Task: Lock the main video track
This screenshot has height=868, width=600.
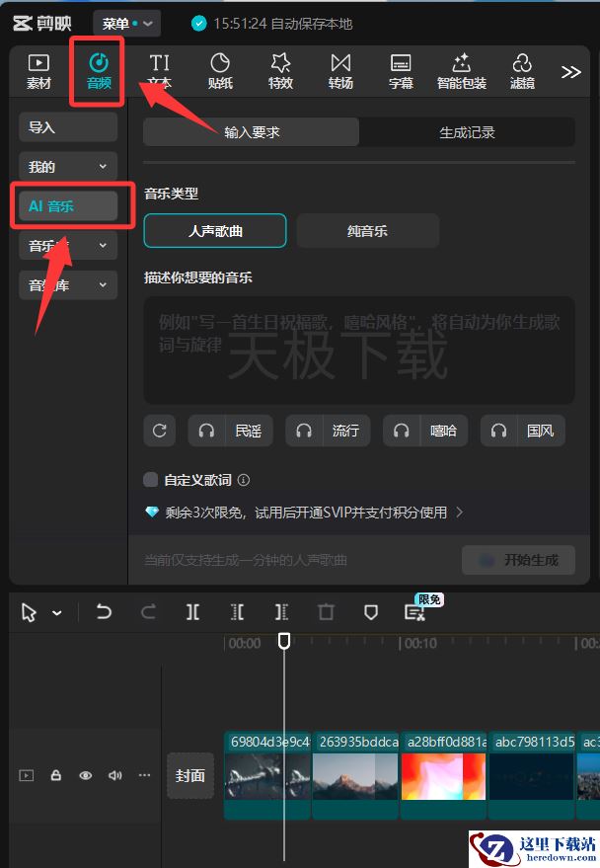Action: coord(56,775)
